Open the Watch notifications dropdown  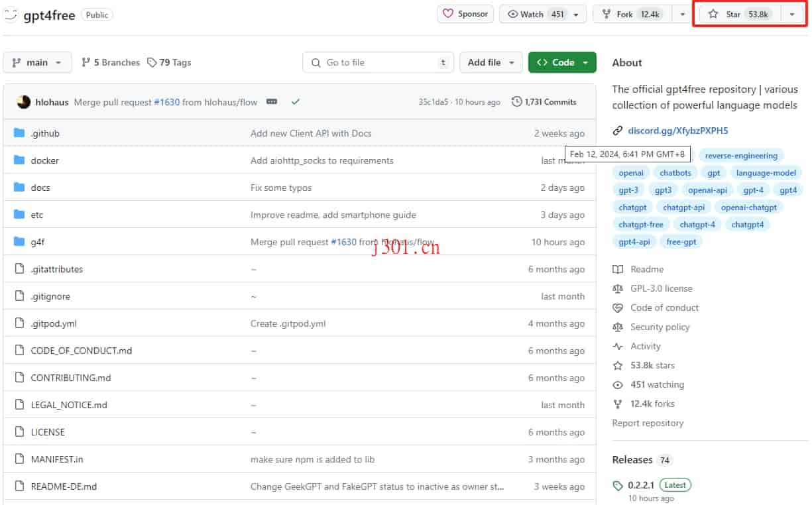click(x=543, y=14)
